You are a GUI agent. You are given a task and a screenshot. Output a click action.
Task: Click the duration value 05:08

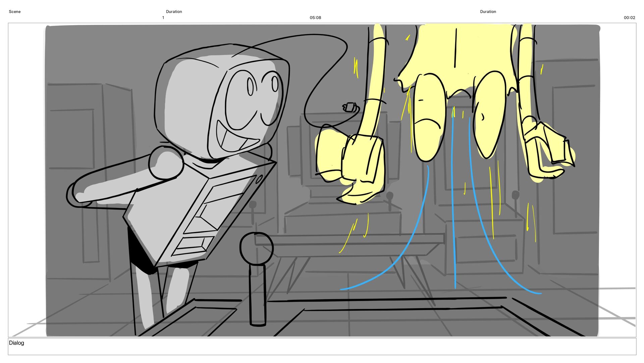(x=315, y=17)
